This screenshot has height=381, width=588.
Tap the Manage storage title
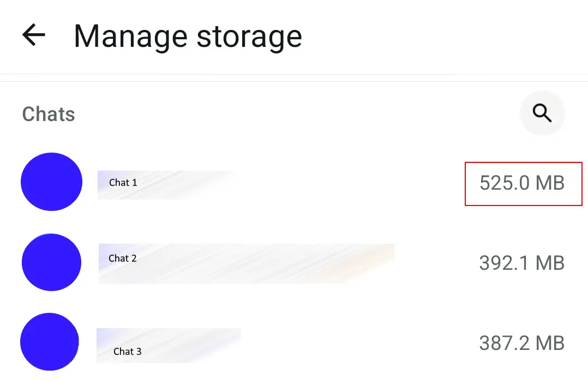[188, 36]
